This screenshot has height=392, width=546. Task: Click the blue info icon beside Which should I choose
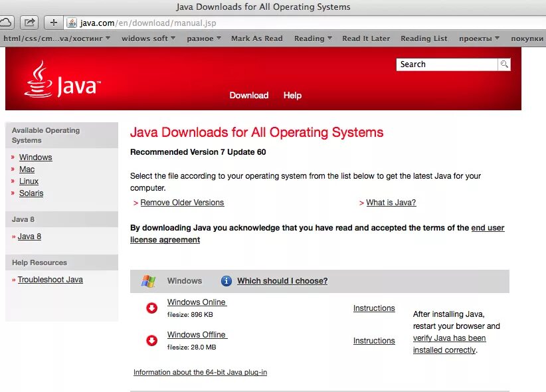227,281
